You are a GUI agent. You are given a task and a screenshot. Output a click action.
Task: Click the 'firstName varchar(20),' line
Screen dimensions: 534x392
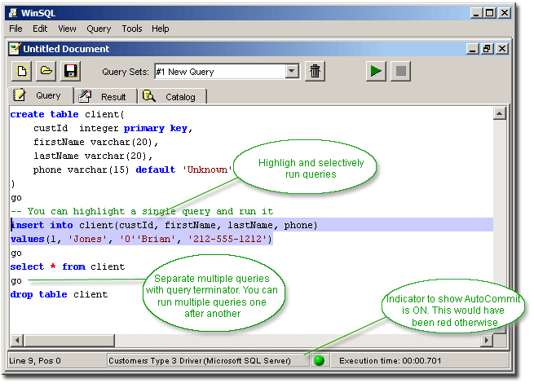coord(95,142)
